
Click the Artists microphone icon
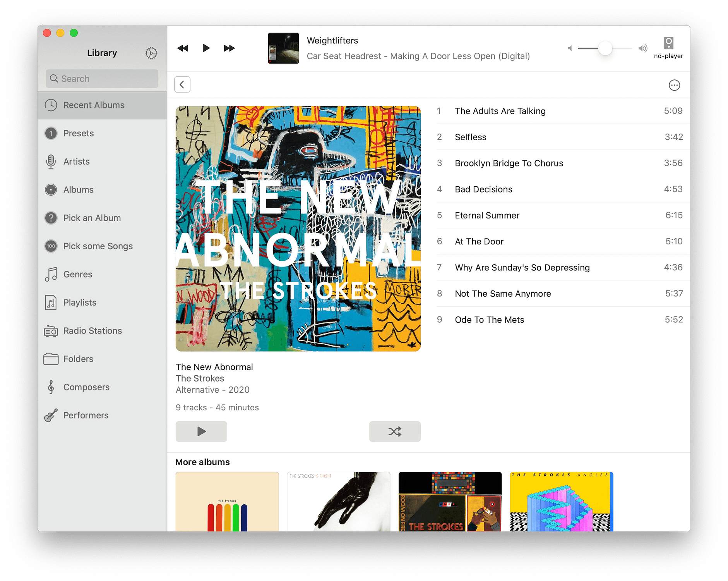pos(51,162)
